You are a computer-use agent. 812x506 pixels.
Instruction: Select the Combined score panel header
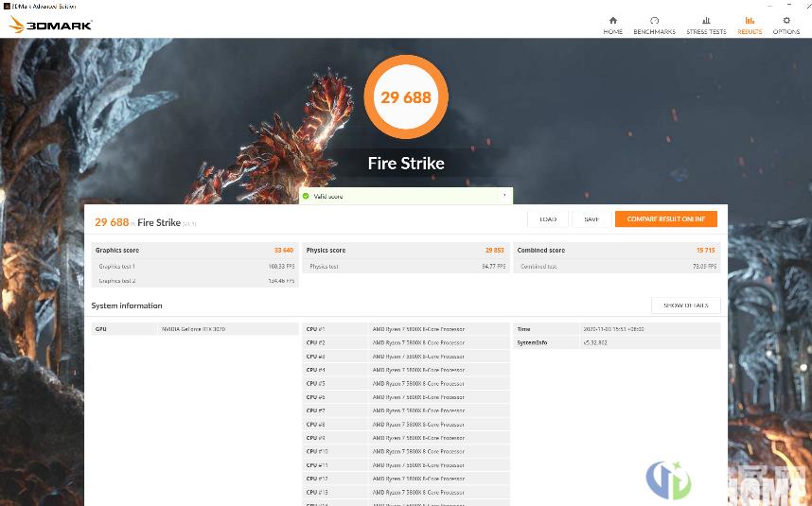click(x=616, y=251)
